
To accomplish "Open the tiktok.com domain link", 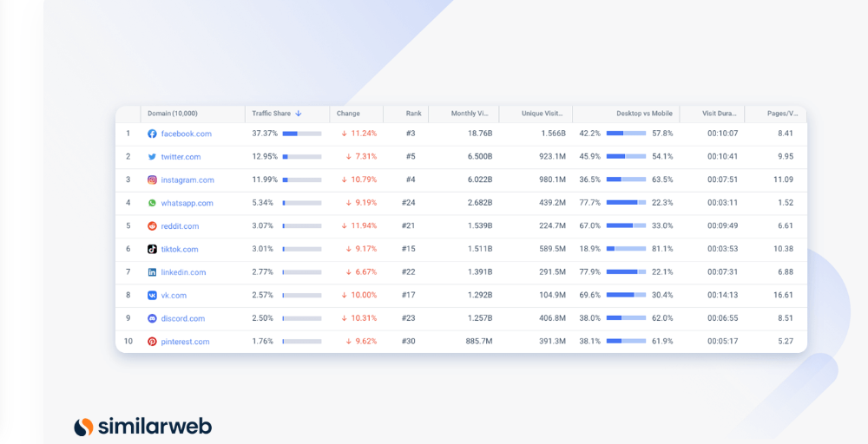I will (180, 250).
